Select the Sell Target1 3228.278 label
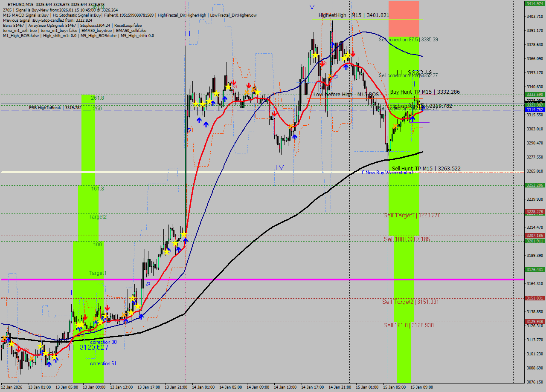 coord(412,216)
